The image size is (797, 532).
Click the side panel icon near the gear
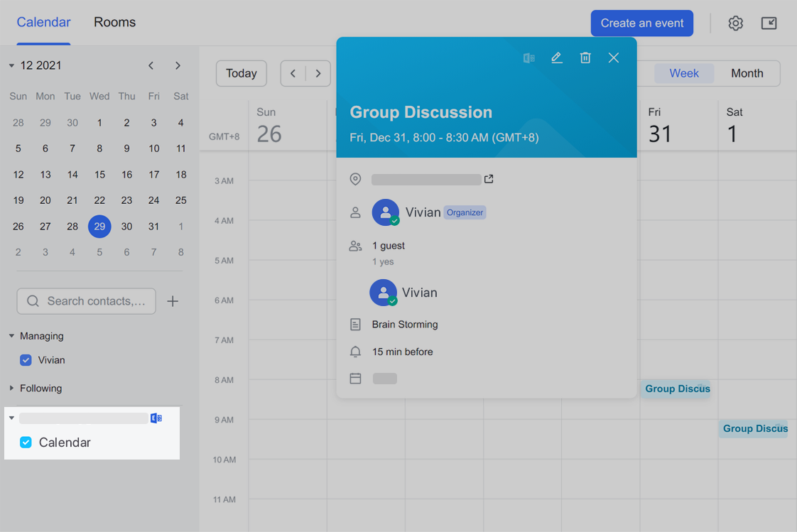769,23
